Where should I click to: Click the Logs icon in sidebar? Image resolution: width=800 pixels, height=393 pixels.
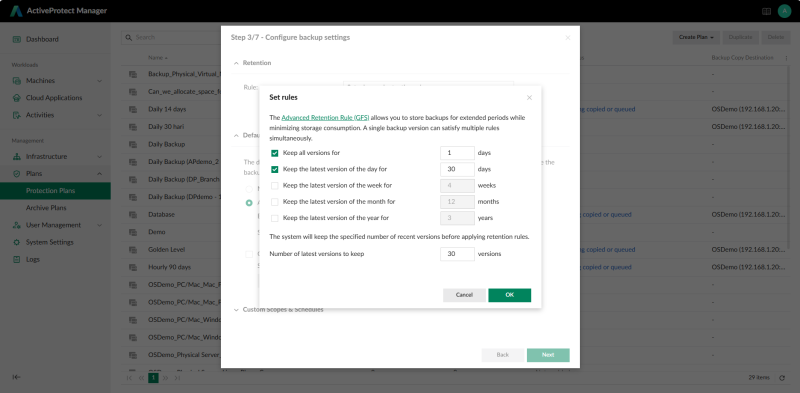tap(16, 259)
